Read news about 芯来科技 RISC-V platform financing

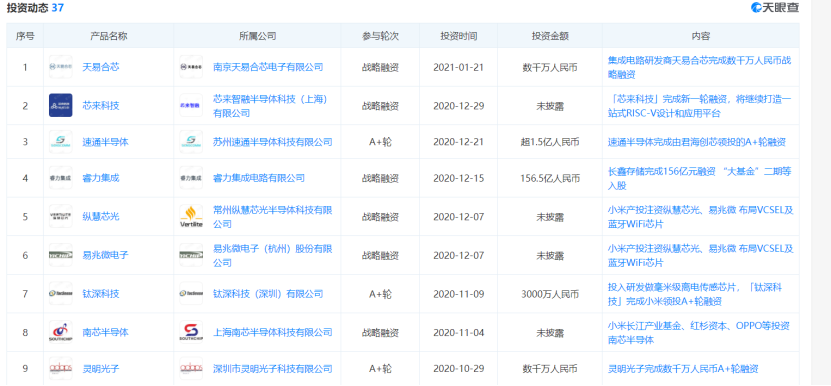click(x=700, y=106)
